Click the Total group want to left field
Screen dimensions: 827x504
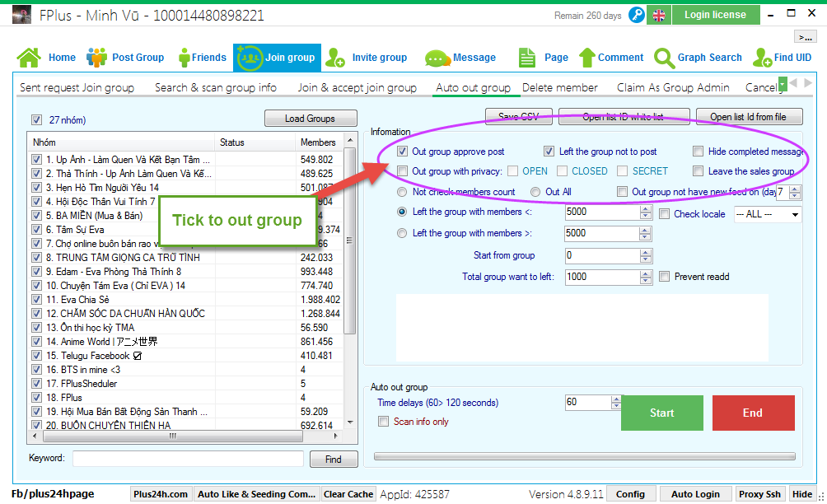click(x=603, y=278)
